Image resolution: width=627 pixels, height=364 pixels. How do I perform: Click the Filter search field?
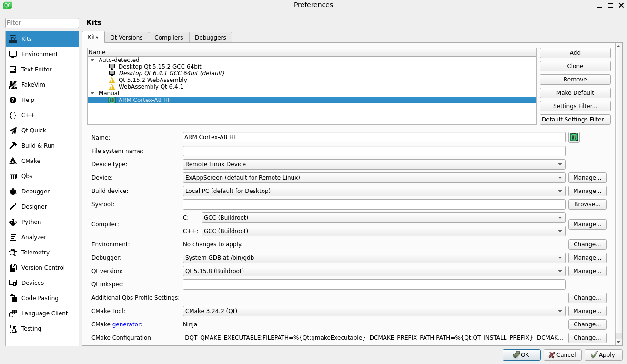coord(42,23)
